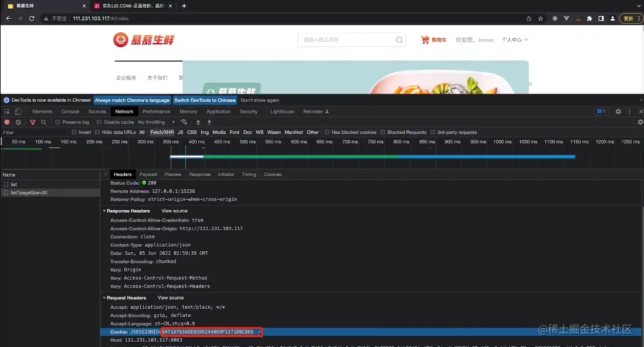Toggle the device toolbar icon
The image size is (644, 347).
pos(18,112)
